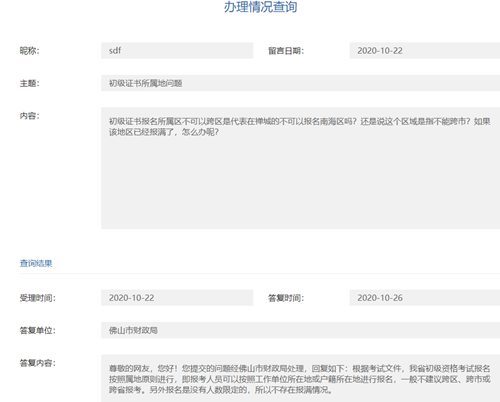Click the 答复单位 label
This screenshot has width=500, height=402.
point(38,331)
